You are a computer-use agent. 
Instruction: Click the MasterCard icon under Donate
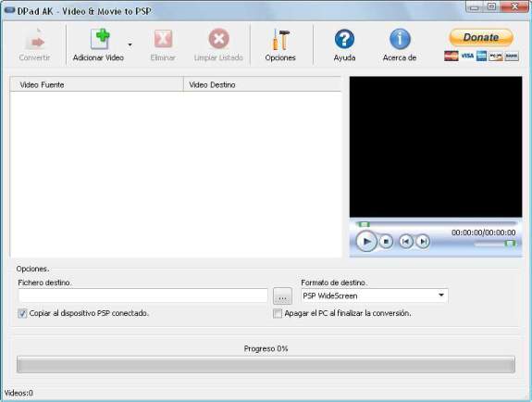pos(452,56)
